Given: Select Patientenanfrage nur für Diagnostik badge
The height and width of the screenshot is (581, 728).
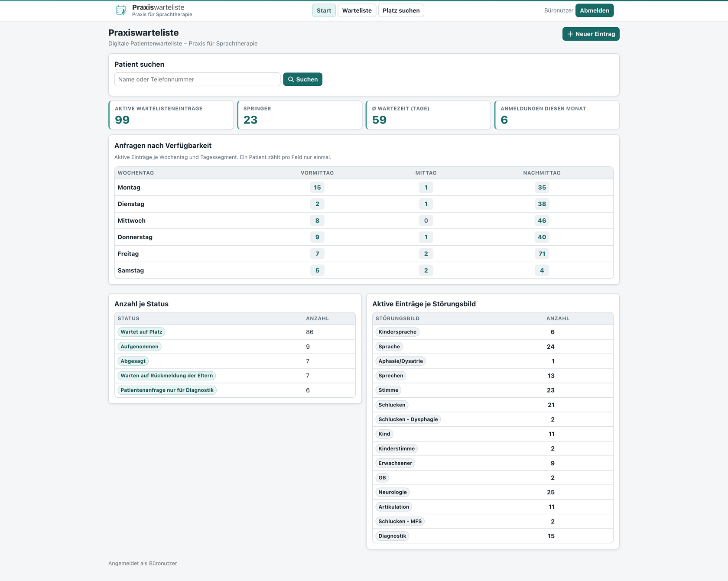Looking at the screenshot, I should pyautogui.click(x=167, y=390).
